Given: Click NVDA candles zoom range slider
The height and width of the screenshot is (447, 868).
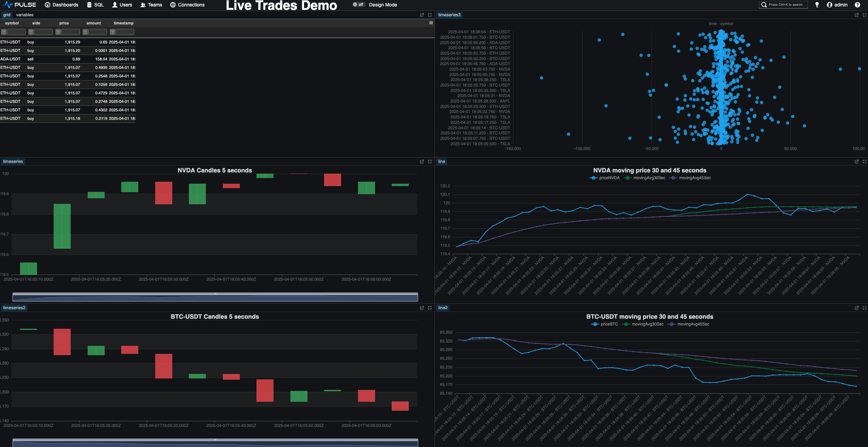Looking at the screenshot, I should pos(215,298).
